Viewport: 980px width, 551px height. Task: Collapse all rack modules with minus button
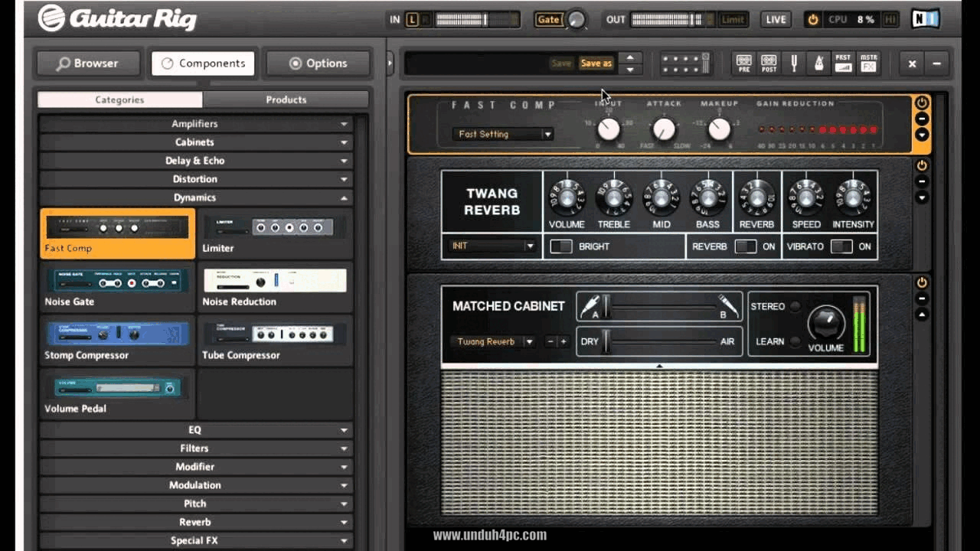936,64
